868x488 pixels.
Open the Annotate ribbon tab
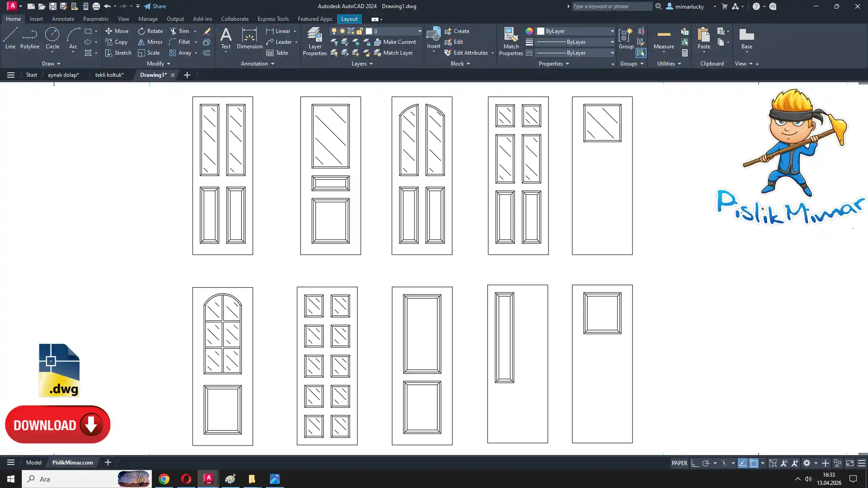(x=63, y=19)
